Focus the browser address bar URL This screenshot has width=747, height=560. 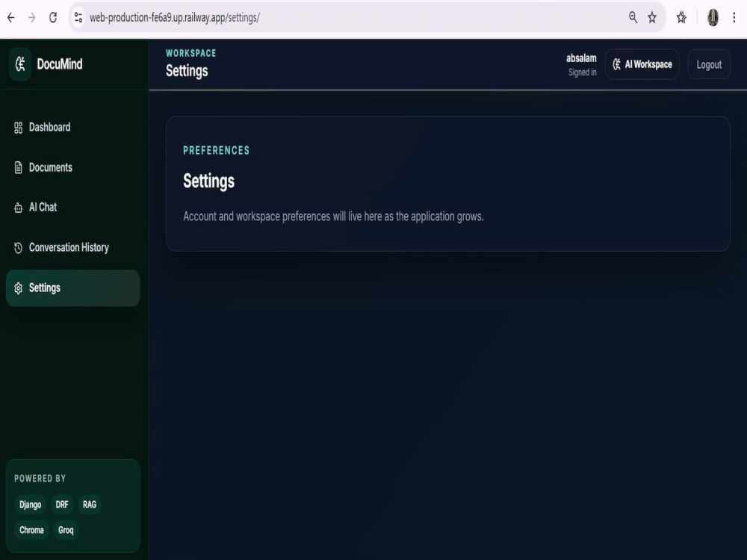(x=174, y=18)
